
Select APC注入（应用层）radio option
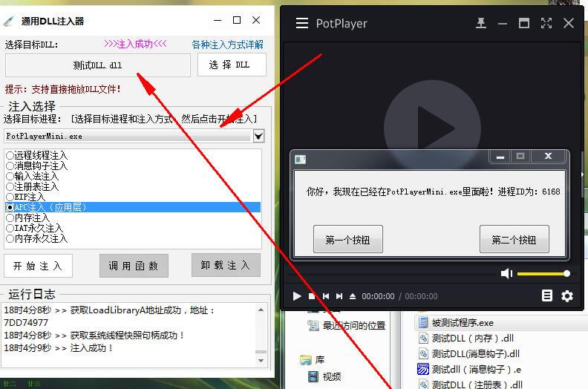(133, 207)
